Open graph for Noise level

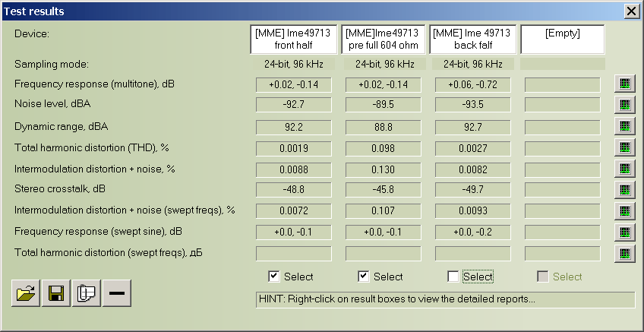point(625,104)
